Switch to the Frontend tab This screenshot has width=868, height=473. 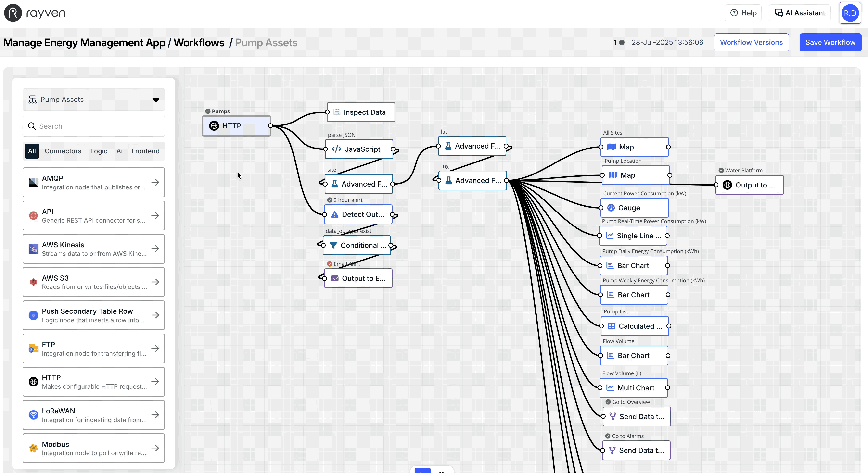(x=146, y=151)
